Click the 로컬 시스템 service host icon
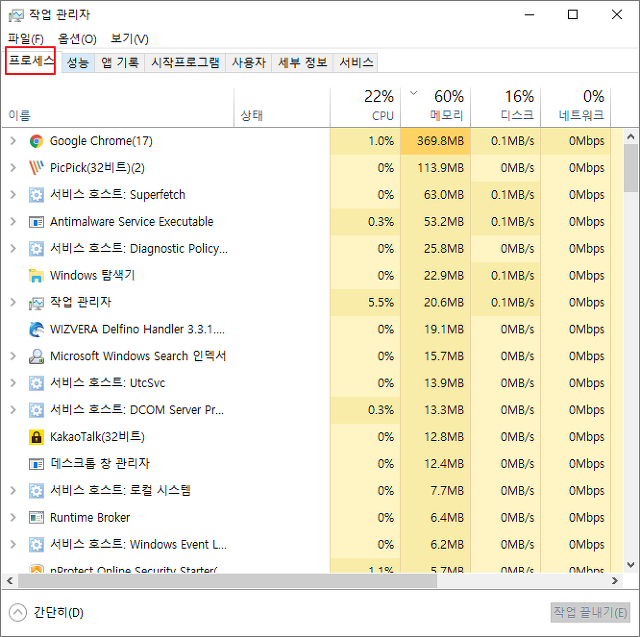This screenshot has width=640, height=637. [36, 491]
